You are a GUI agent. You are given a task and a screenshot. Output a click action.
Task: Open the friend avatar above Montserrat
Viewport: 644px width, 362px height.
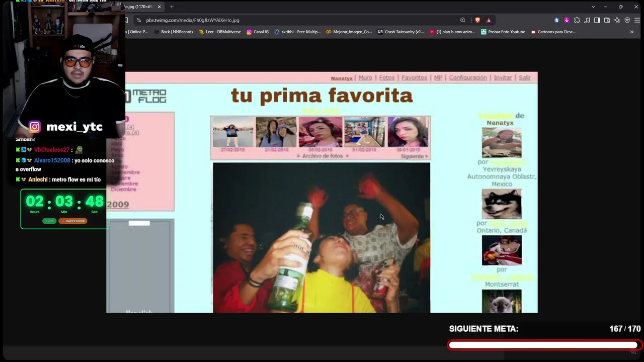[502, 250]
